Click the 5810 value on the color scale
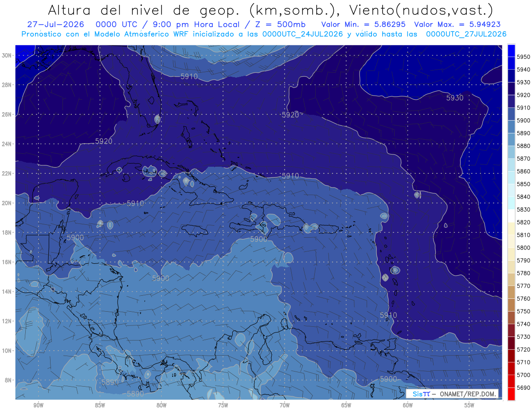Screen dimensions: 532x411 point(523,235)
